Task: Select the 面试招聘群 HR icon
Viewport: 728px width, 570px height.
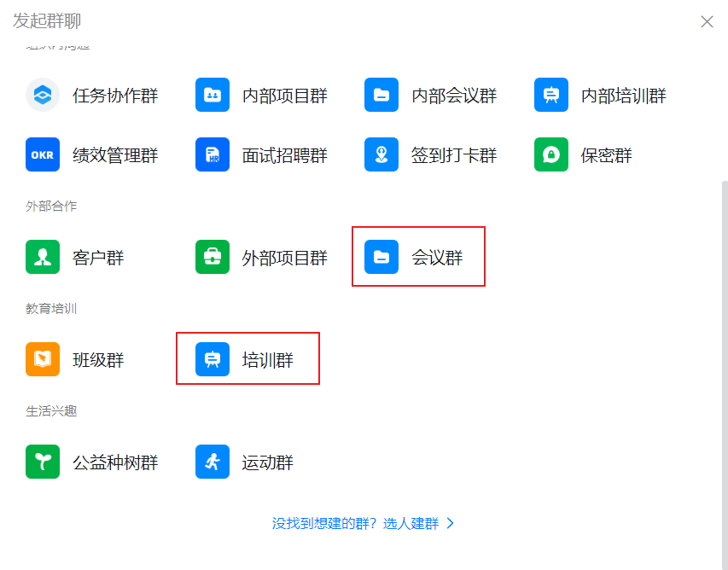Action: pos(212,154)
